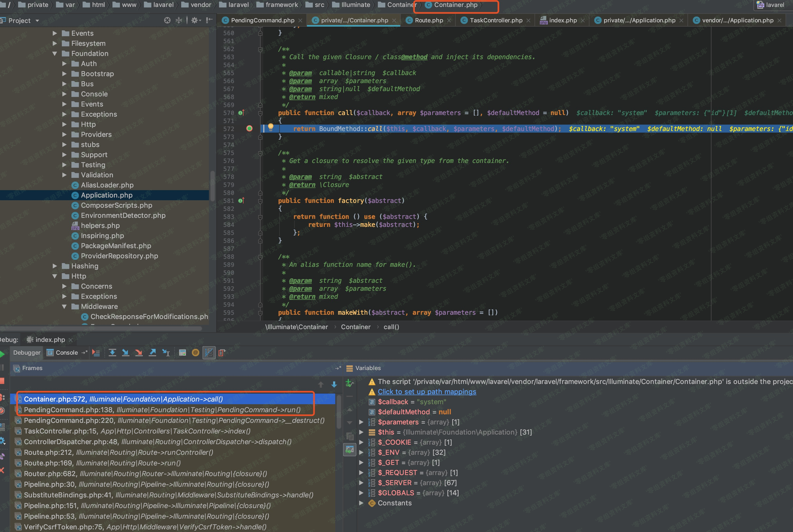793x532 pixels.
Task: Open ProviderRepository.php in project tree
Action: tap(119, 256)
